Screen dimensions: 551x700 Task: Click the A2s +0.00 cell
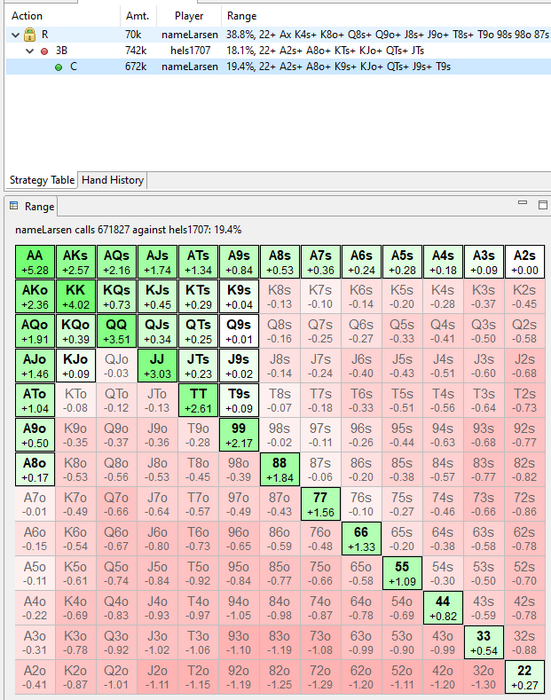coord(525,262)
